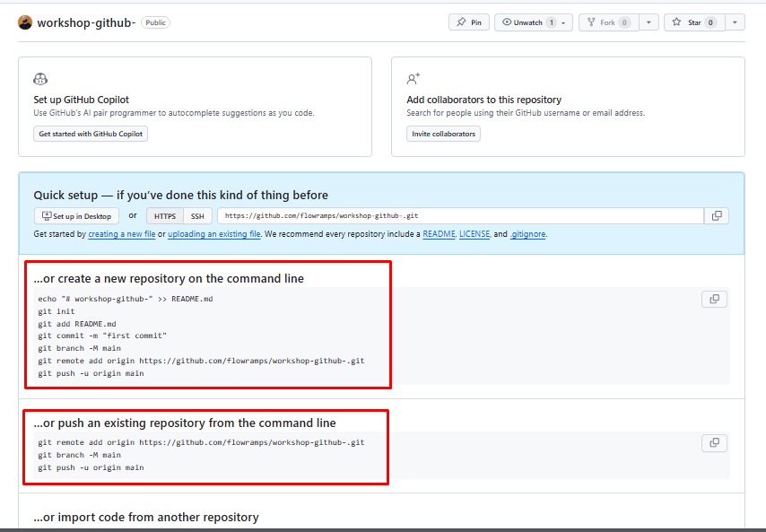
Task: Click the Quick setup heading
Action: [x=181, y=196]
